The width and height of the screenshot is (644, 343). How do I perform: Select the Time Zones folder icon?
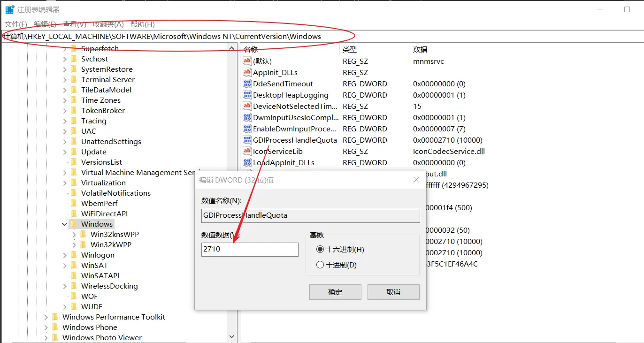tap(74, 100)
